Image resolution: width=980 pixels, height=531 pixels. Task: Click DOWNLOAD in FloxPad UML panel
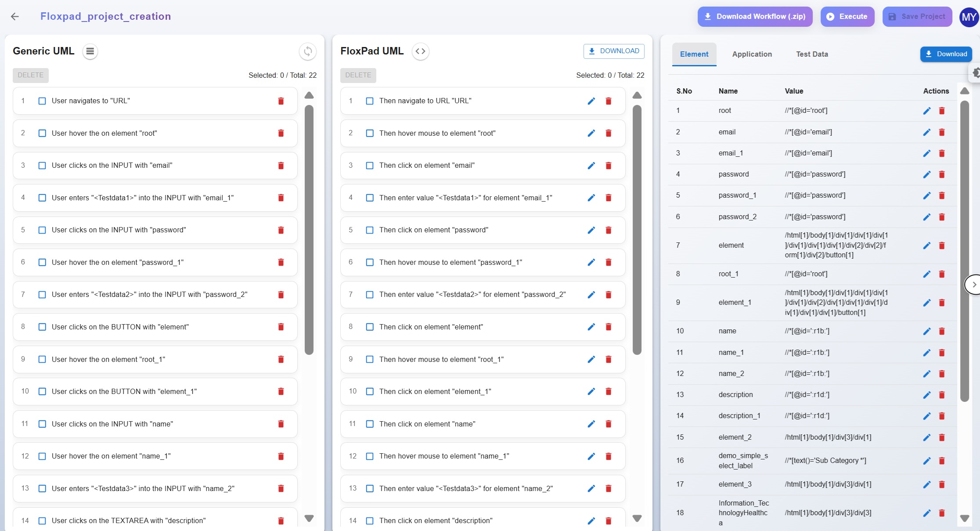pyautogui.click(x=614, y=51)
